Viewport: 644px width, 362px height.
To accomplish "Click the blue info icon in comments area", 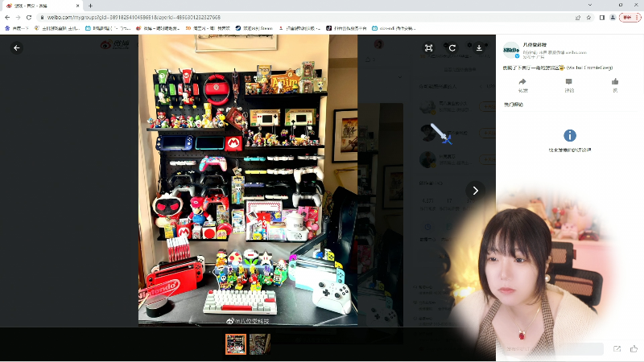I will 570,135.
